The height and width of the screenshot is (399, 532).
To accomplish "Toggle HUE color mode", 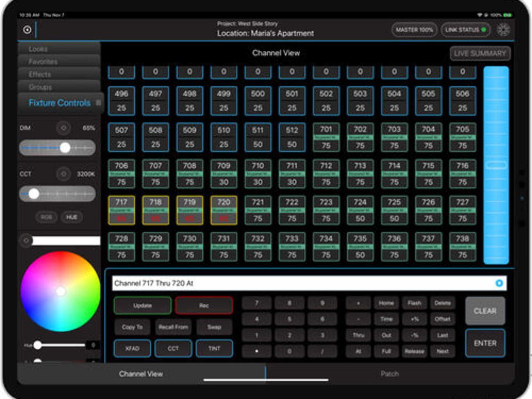I will pos(72,217).
